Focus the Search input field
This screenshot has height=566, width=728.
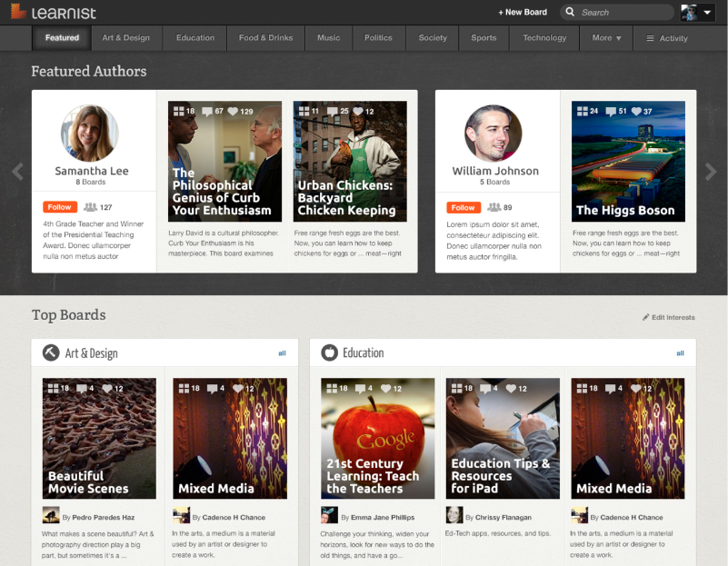[623, 13]
